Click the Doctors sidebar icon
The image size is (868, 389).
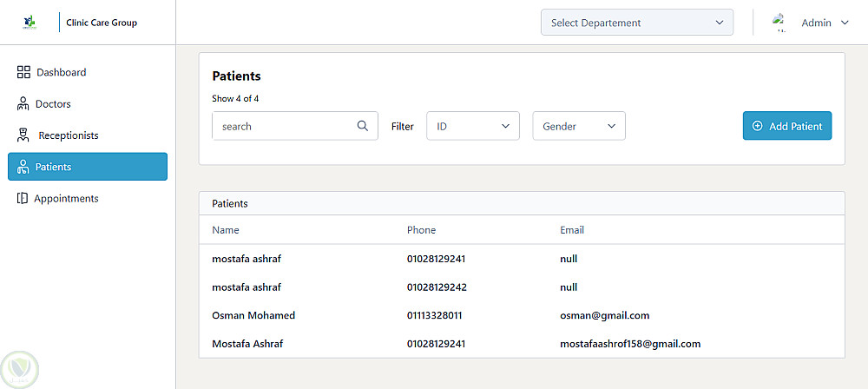pos(23,104)
